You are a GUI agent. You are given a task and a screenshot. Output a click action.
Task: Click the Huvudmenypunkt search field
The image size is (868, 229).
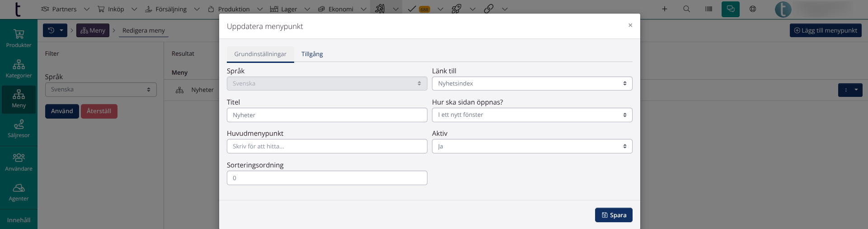pyautogui.click(x=327, y=146)
